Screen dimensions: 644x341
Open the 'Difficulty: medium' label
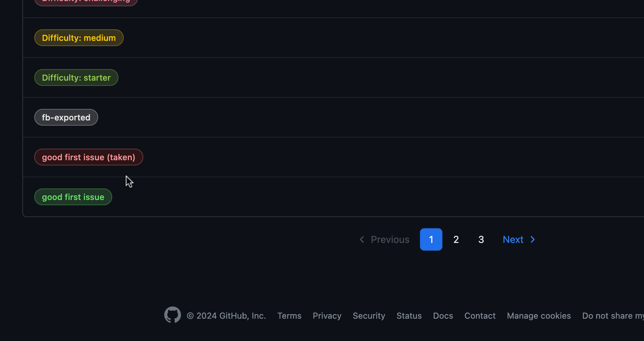tap(79, 38)
